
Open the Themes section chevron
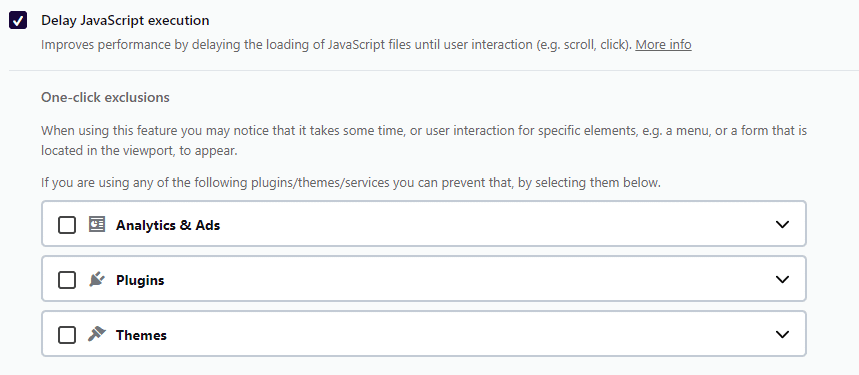point(782,334)
